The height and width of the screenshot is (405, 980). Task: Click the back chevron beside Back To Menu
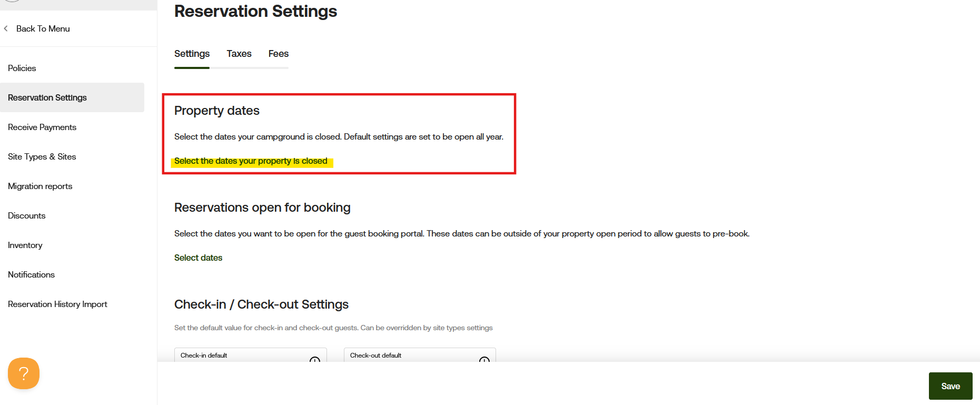pos(6,28)
